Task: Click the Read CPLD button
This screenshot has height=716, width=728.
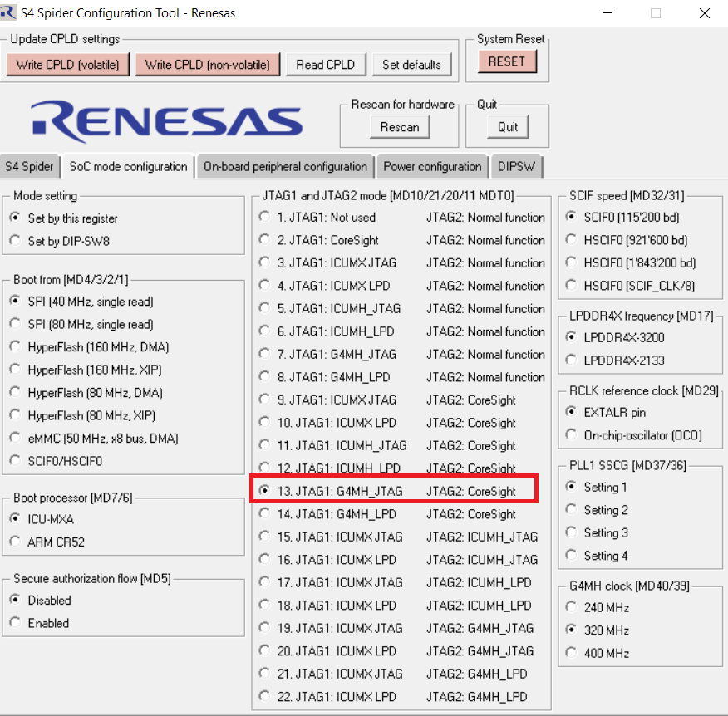Action: click(325, 65)
